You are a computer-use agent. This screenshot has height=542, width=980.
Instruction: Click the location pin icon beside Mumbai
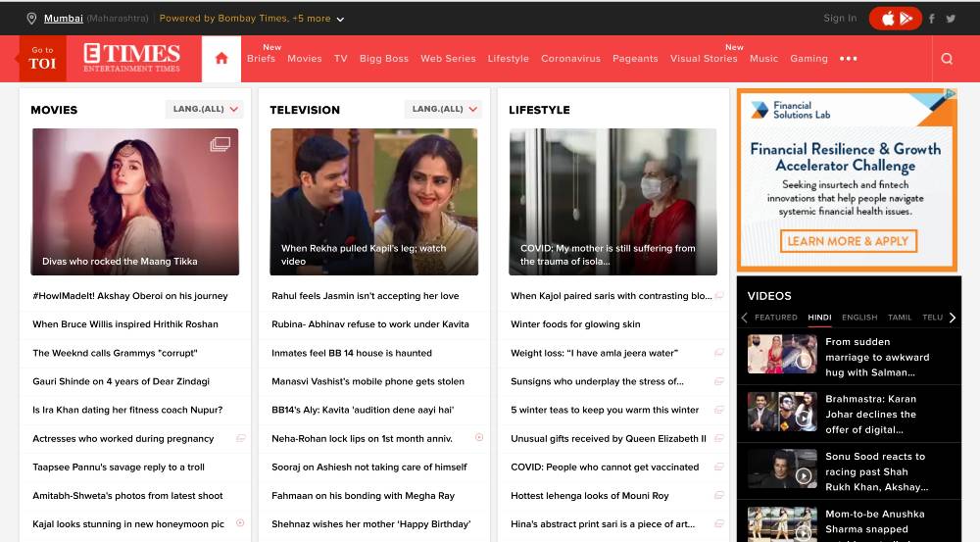point(31,19)
